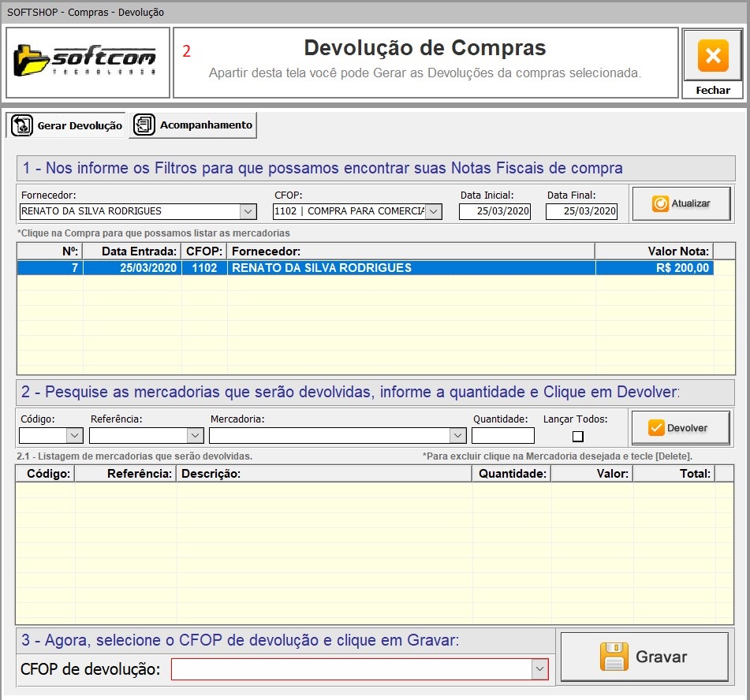This screenshot has width=750, height=700.
Task: Select the purchase row number 7
Action: coord(315,267)
